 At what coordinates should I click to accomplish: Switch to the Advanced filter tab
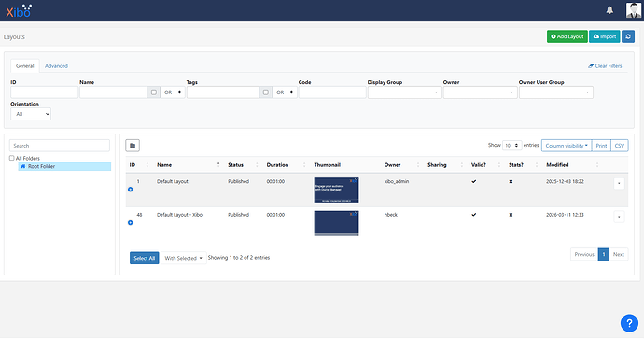pyautogui.click(x=56, y=65)
